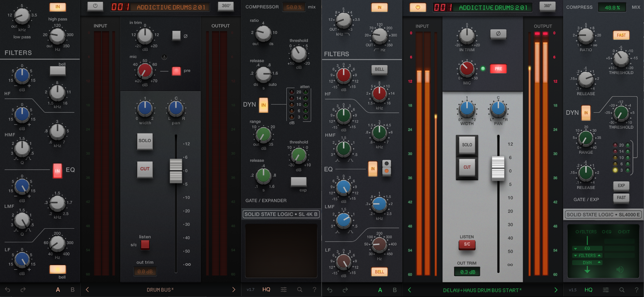Go to previous preset in SL4000 E
The width and height of the screenshot is (644, 297).
click(409, 290)
